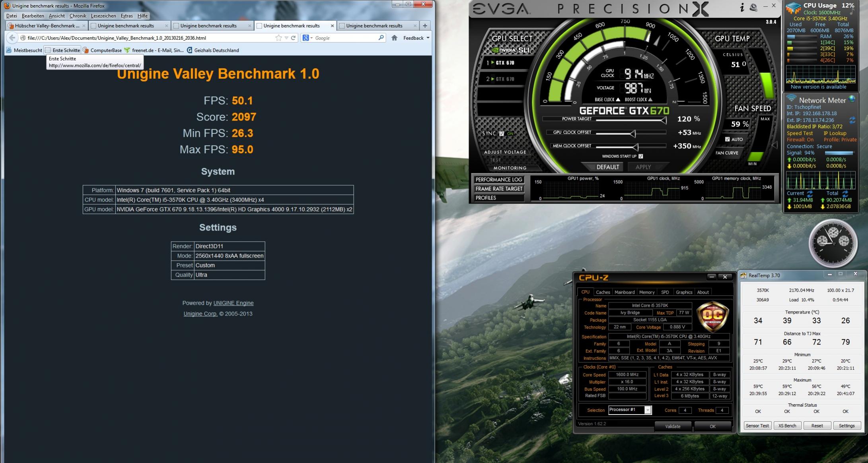This screenshot has height=463, width=868.
Task: Click the Precision X skin settings icon
Action: (x=753, y=7)
